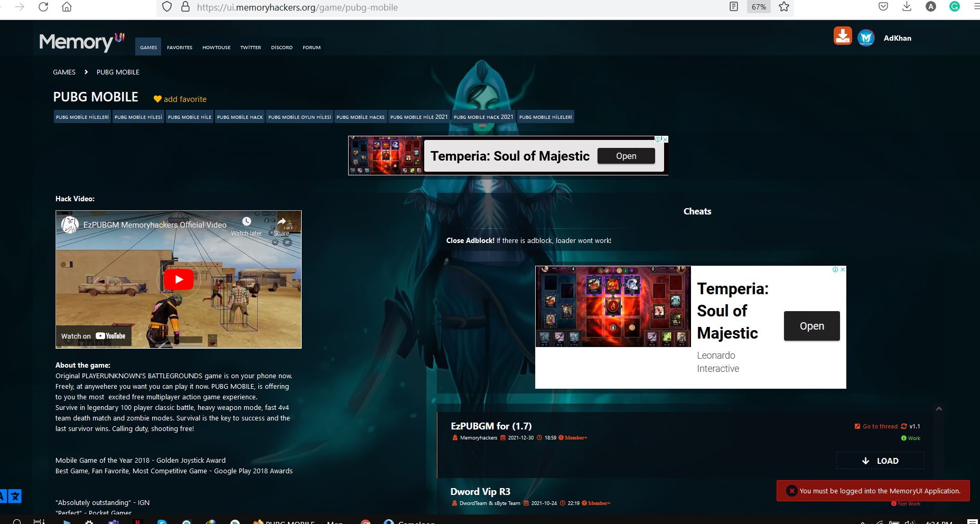The height and width of the screenshot is (524, 980).
Task: Click Go to thread for EzPUBGM
Action: click(876, 426)
